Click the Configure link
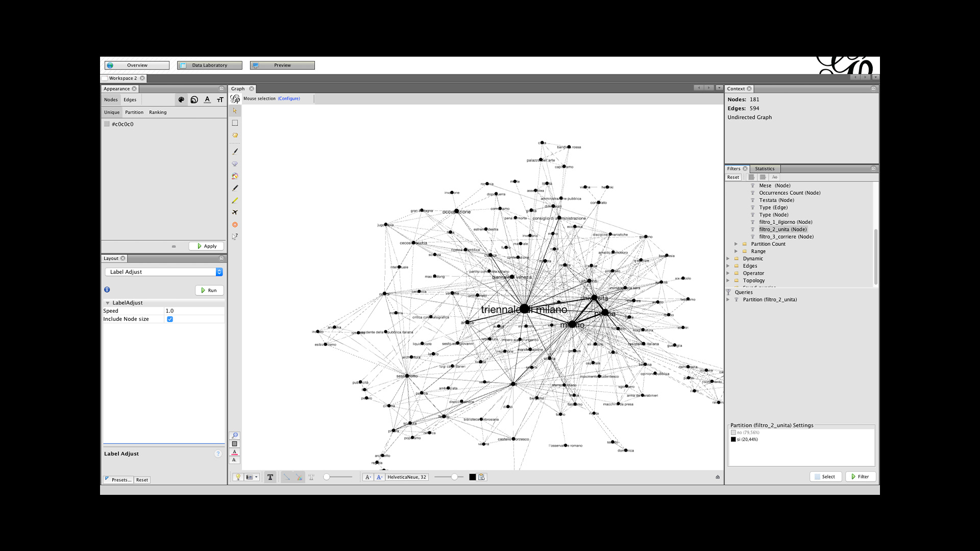980x551 pixels. [x=289, y=98]
